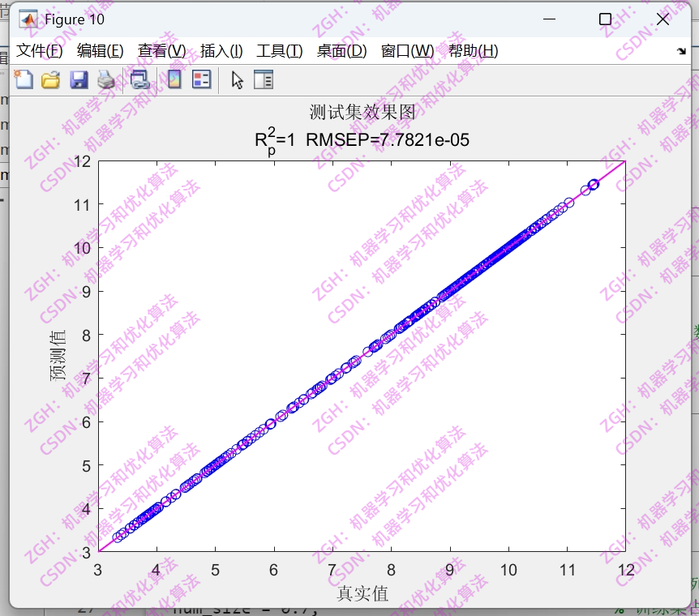Open the 工具(T) menu
This screenshot has width=699, height=616.
pyautogui.click(x=280, y=51)
